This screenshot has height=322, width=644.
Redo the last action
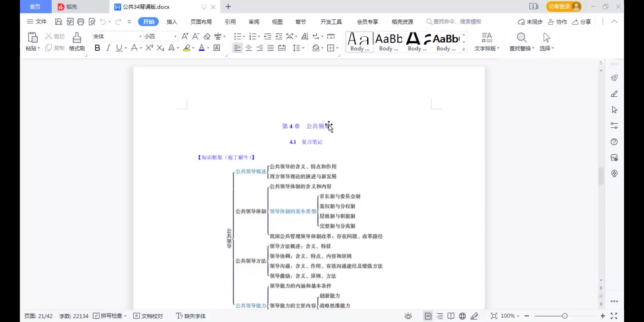pyautogui.click(x=118, y=21)
